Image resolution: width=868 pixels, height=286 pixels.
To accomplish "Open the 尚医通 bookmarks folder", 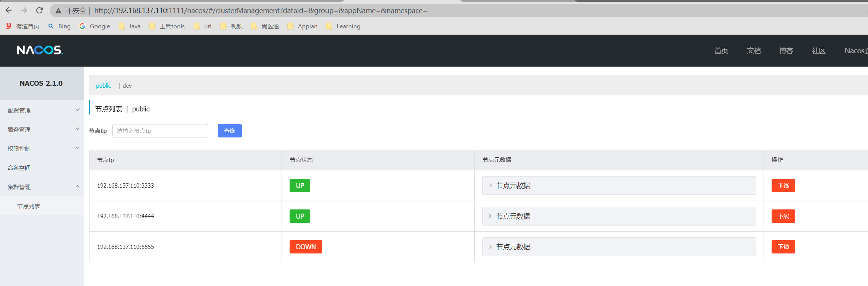I will click(265, 26).
